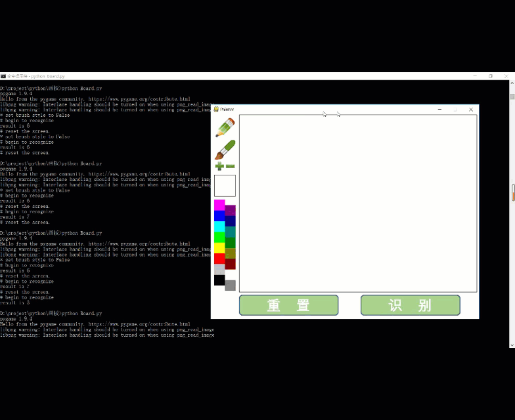Maximize the command prompt window
This screenshot has width=515, height=420.
click(491, 76)
